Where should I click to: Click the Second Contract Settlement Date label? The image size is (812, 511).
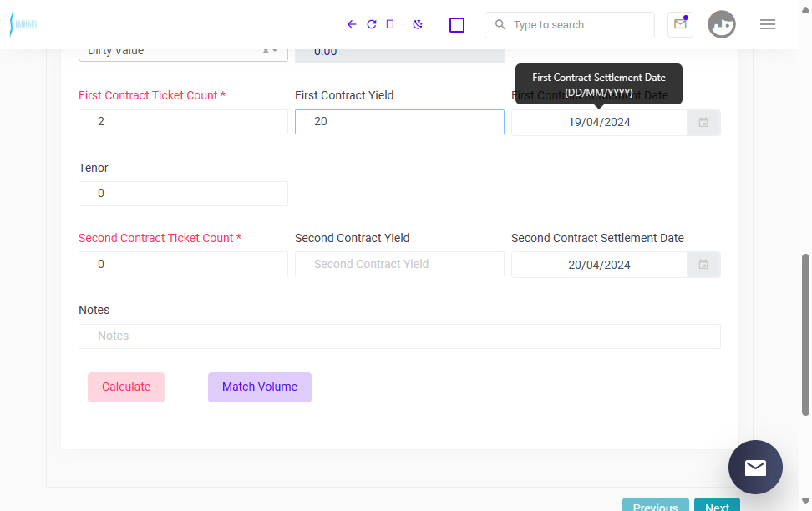point(597,238)
